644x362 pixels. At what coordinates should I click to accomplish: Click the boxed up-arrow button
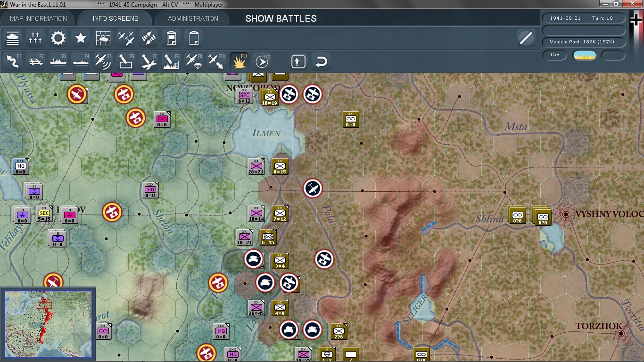click(x=298, y=61)
